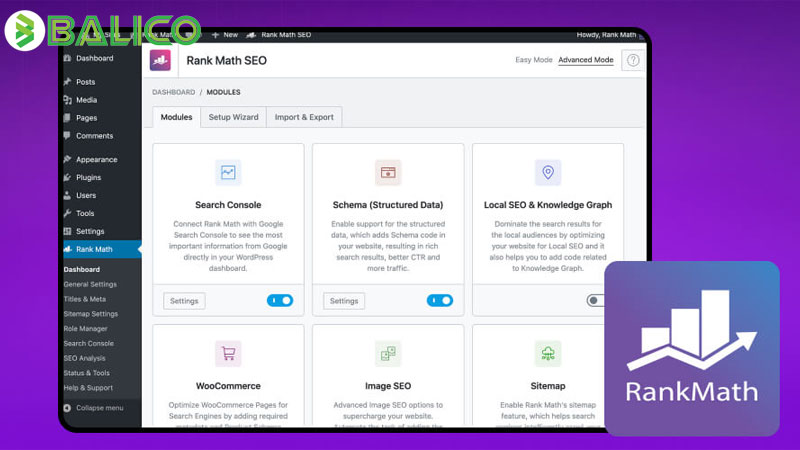Open Plugins in the sidebar
800x450 pixels.
(x=89, y=178)
